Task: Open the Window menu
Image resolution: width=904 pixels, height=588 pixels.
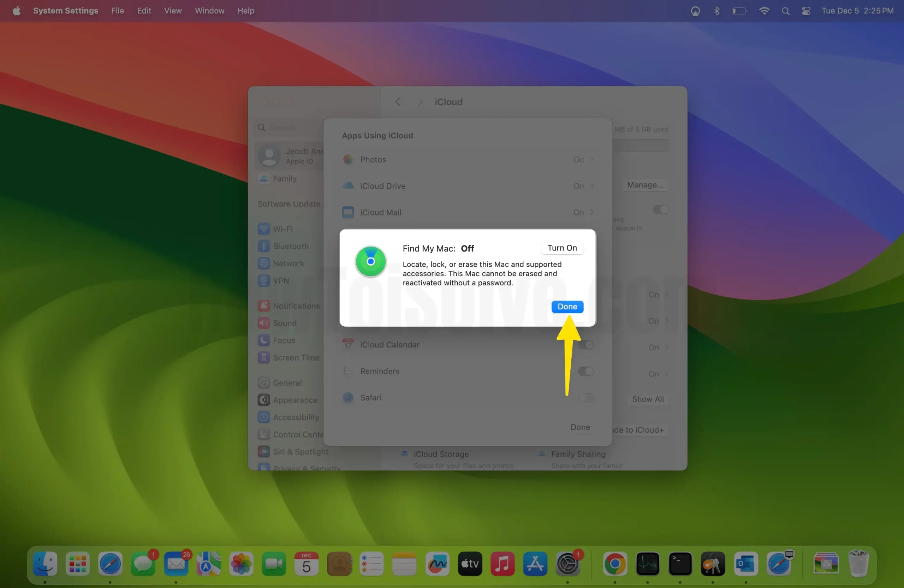Action: [x=209, y=11]
